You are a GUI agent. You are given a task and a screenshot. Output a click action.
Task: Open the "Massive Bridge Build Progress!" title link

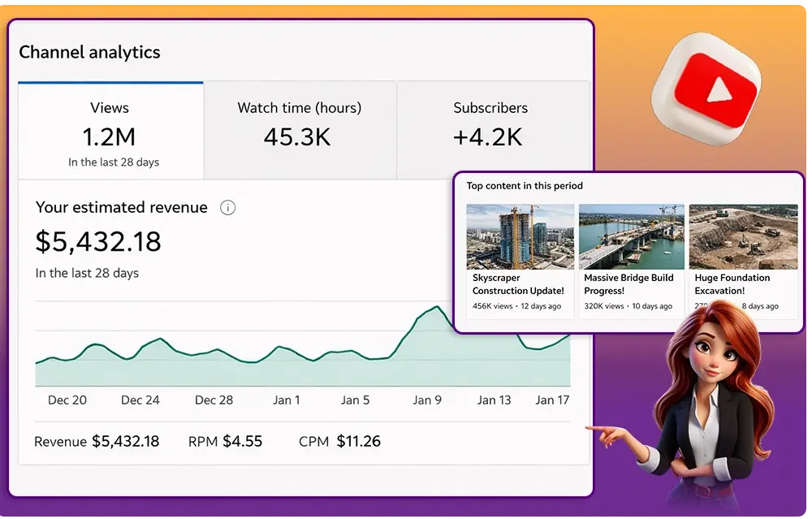[628, 284]
